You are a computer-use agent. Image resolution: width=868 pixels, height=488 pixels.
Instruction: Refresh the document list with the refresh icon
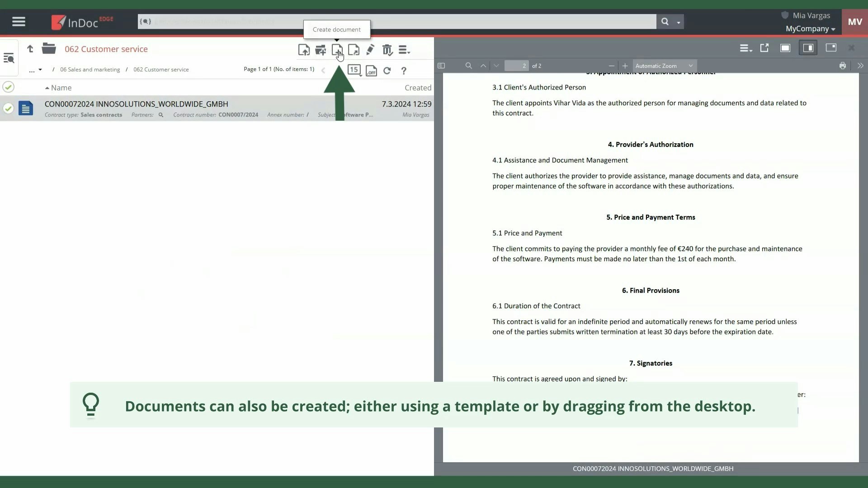click(387, 71)
